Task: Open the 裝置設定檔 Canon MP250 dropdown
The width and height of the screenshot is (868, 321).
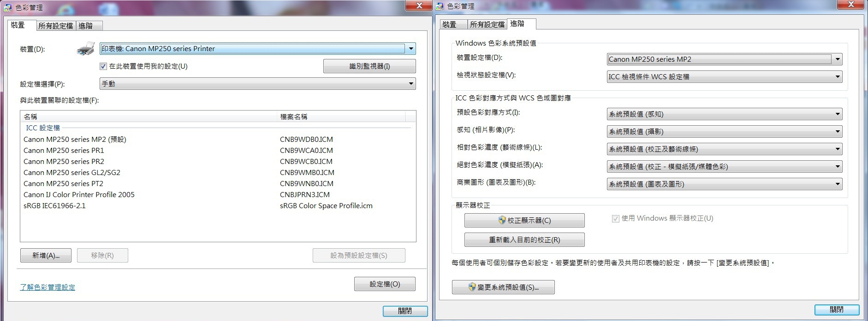Action: [725, 59]
